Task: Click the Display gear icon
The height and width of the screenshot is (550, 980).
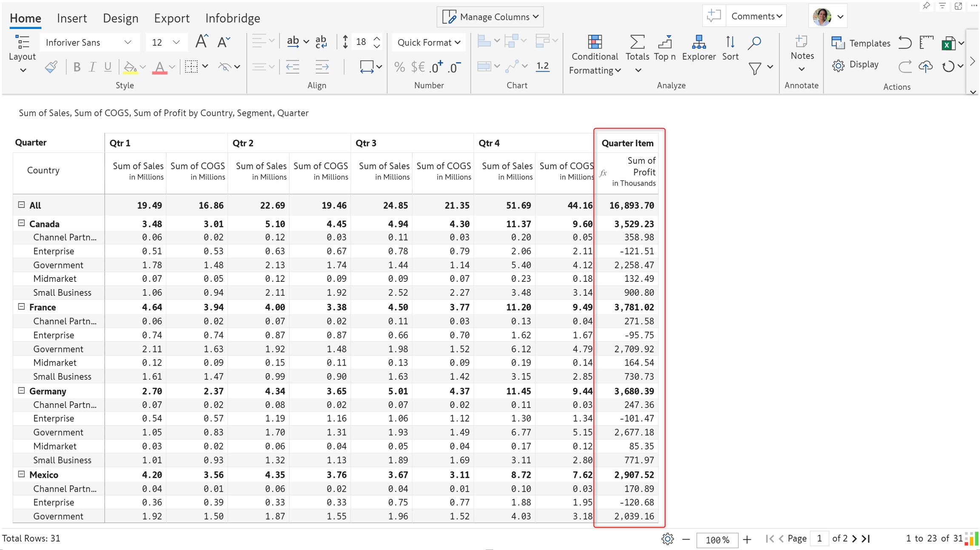Action: tap(838, 65)
